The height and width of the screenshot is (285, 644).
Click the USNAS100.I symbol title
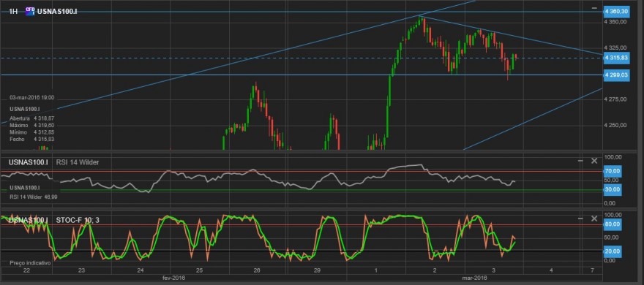pyautogui.click(x=57, y=12)
